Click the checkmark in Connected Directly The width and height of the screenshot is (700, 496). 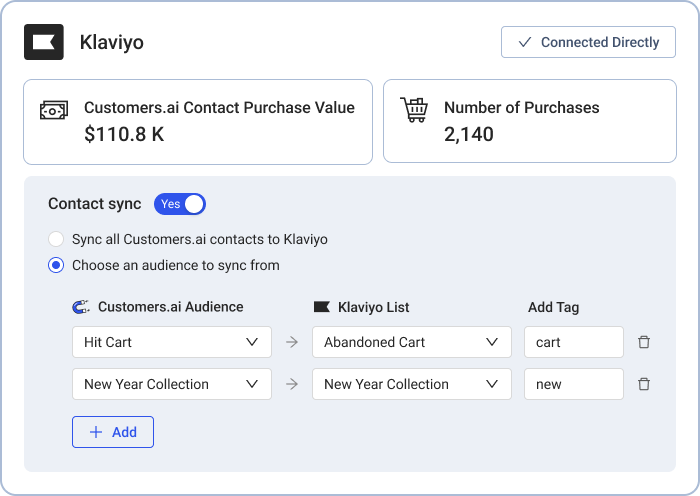coord(525,42)
